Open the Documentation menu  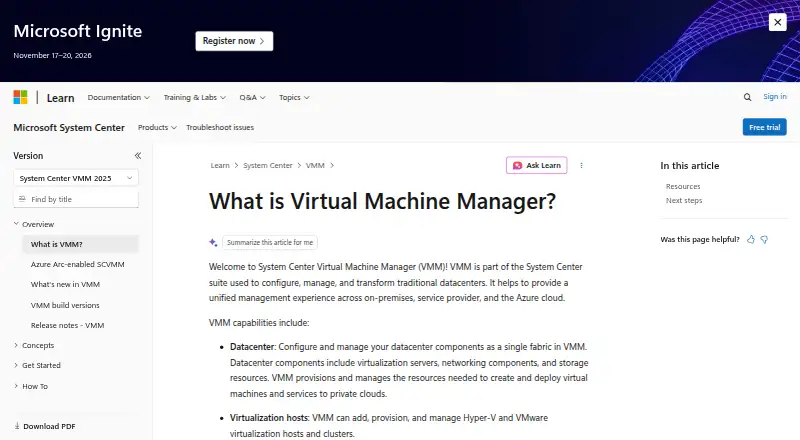click(118, 97)
